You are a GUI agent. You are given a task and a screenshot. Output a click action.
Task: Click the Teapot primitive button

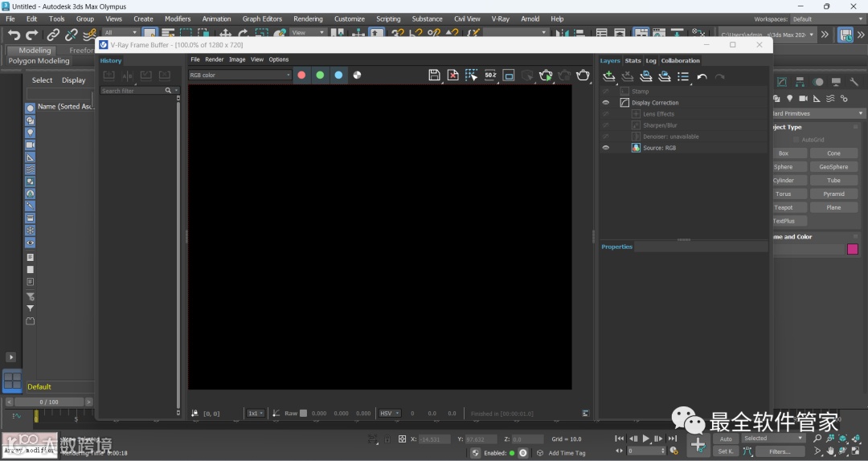(784, 207)
